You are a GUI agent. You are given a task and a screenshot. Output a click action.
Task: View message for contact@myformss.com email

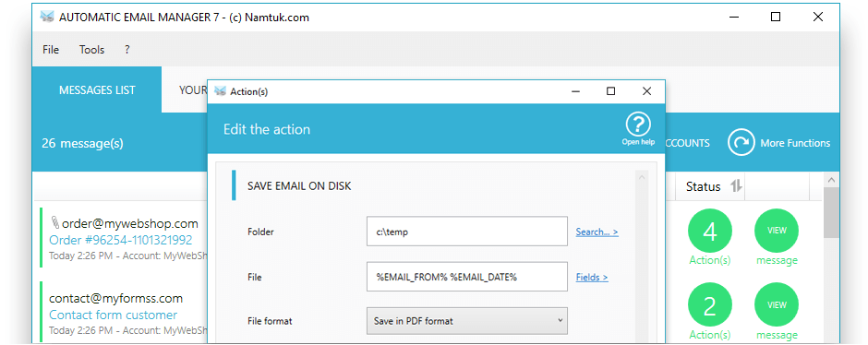pyautogui.click(x=777, y=305)
